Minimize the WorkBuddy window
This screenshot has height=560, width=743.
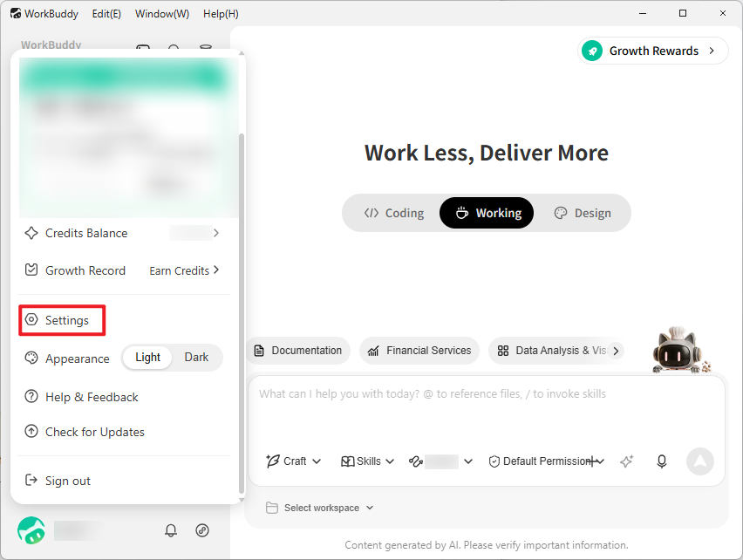coord(643,13)
